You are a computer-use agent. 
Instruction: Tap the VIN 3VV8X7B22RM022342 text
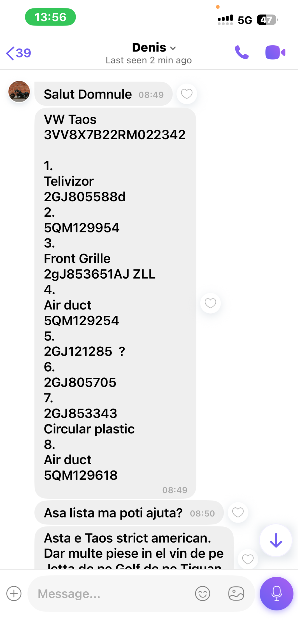(115, 135)
